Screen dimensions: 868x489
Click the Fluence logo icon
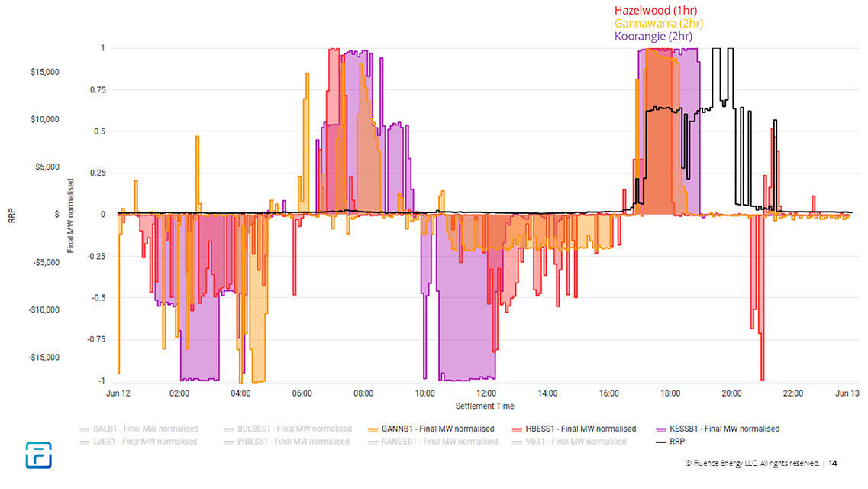[x=37, y=455]
